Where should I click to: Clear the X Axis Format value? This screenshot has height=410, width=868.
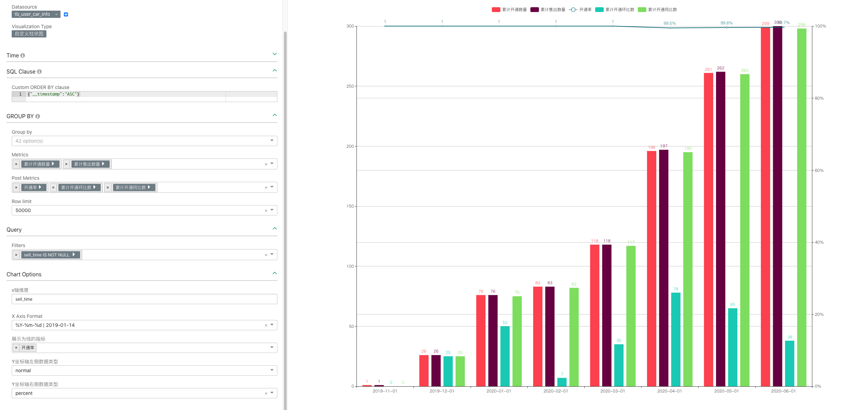[266, 325]
